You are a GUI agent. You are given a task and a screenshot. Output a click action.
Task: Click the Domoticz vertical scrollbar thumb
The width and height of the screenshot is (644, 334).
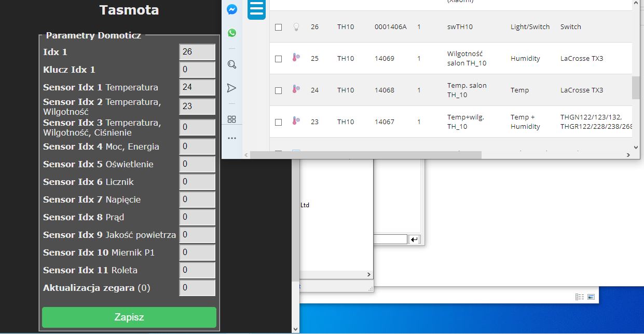636,87
